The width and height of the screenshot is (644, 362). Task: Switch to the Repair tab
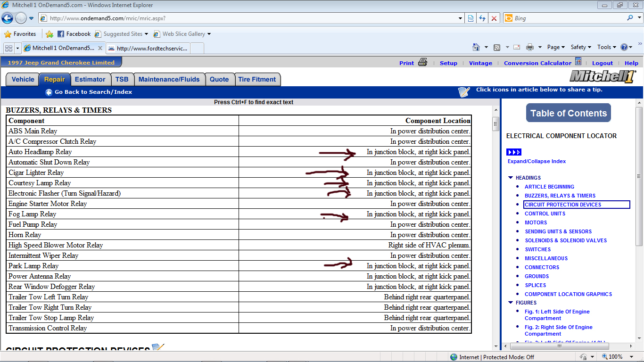click(55, 80)
